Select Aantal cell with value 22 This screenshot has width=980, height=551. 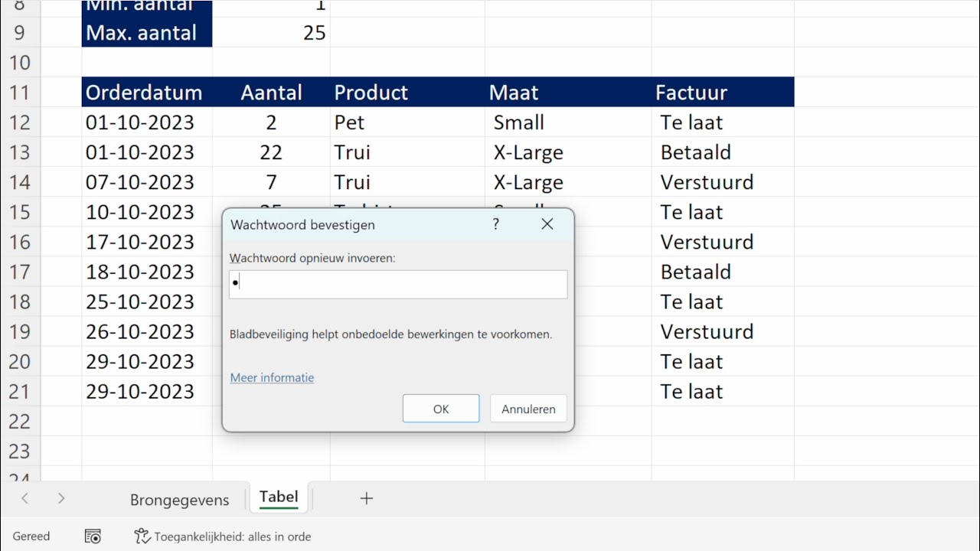tap(271, 152)
